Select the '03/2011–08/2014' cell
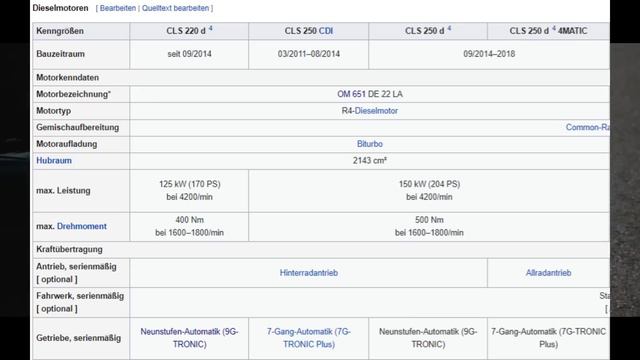The width and height of the screenshot is (640, 360). point(309,54)
